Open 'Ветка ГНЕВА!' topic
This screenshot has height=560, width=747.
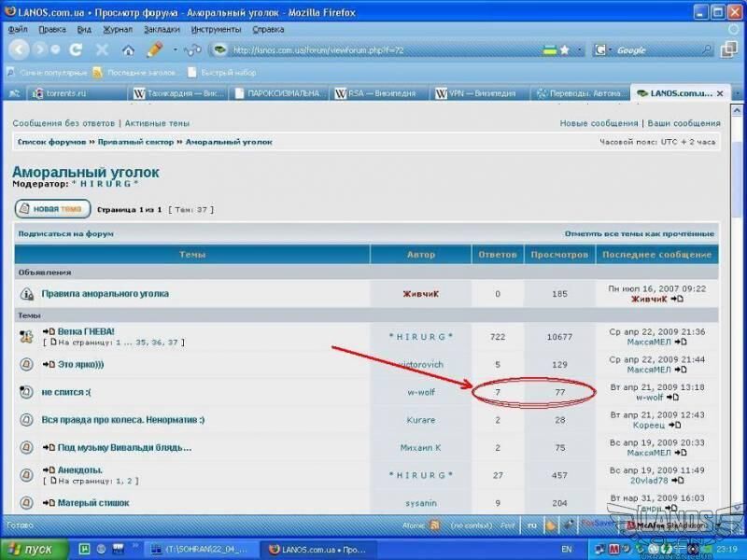coord(85,331)
